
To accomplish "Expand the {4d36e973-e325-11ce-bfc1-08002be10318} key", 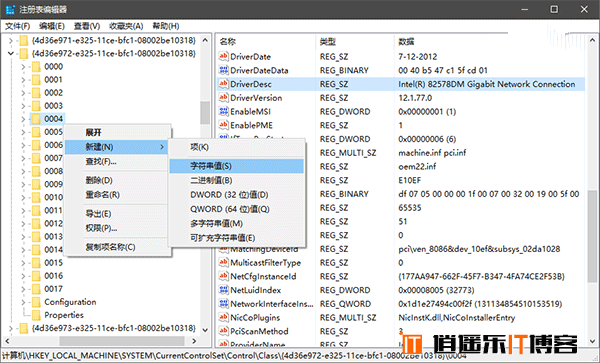I will point(11,328).
